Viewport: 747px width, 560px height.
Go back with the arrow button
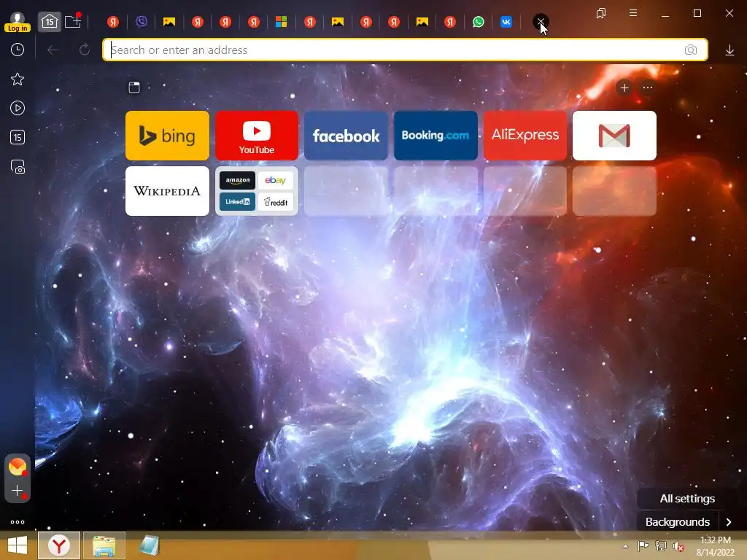tap(53, 50)
